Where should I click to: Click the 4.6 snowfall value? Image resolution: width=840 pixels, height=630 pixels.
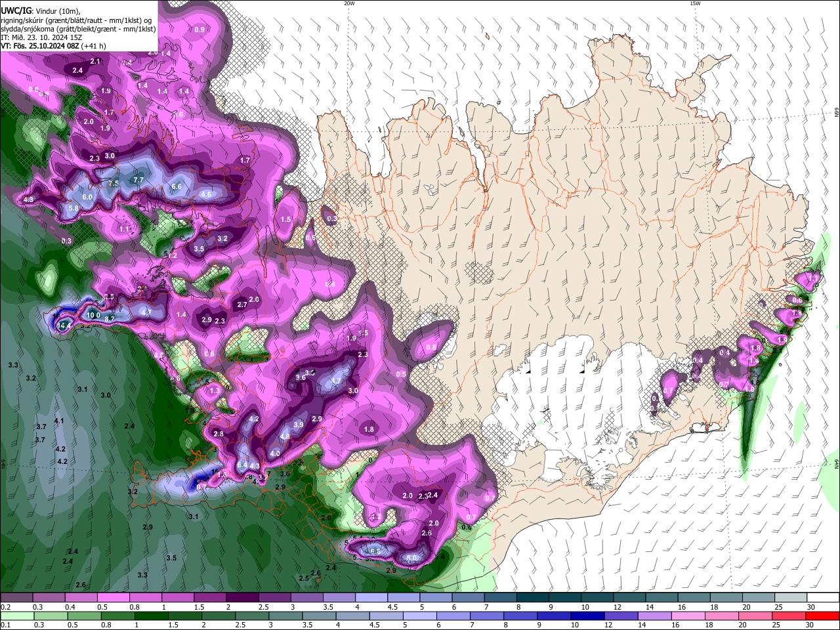tap(206, 194)
